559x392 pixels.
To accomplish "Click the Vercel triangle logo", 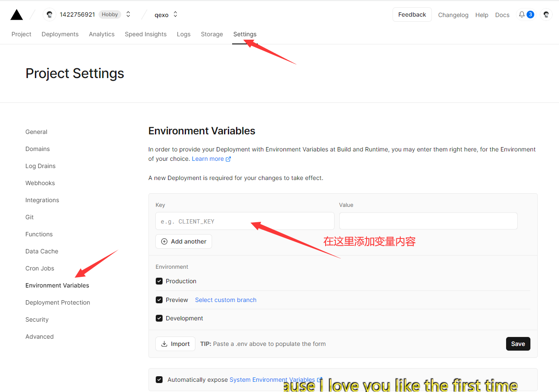I will 17,15.
